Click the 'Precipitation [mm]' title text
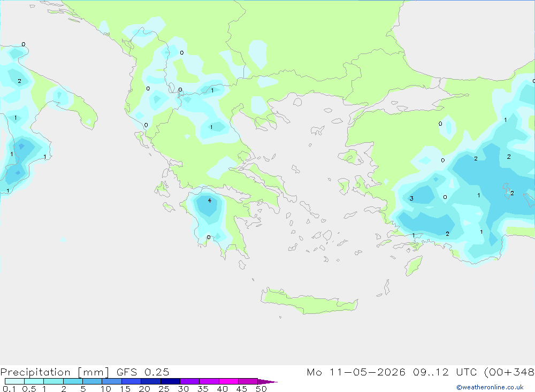 click(x=55, y=372)
